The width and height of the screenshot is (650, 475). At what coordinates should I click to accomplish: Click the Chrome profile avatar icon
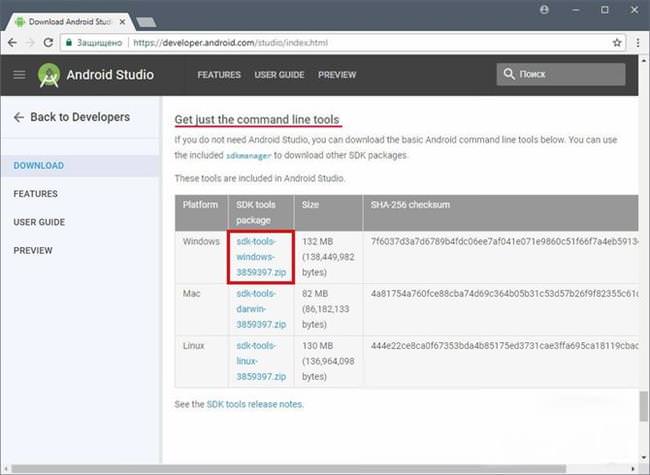544,10
